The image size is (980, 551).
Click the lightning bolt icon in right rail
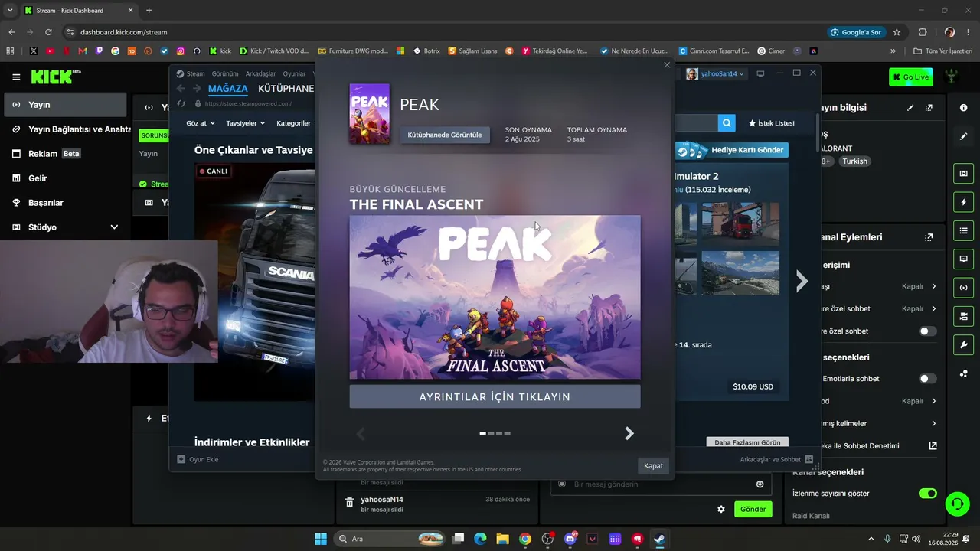tap(963, 202)
